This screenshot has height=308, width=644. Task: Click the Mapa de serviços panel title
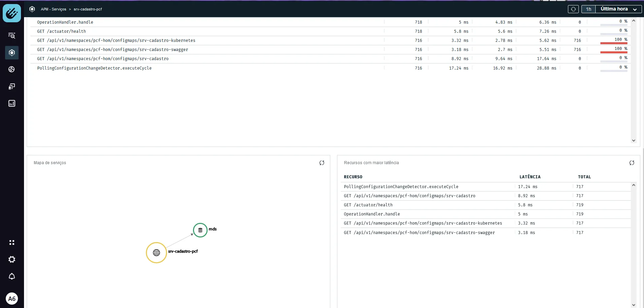[50, 163]
